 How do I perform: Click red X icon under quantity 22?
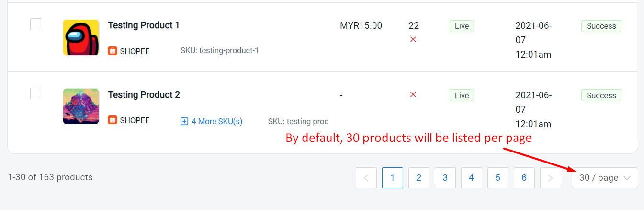click(x=413, y=40)
